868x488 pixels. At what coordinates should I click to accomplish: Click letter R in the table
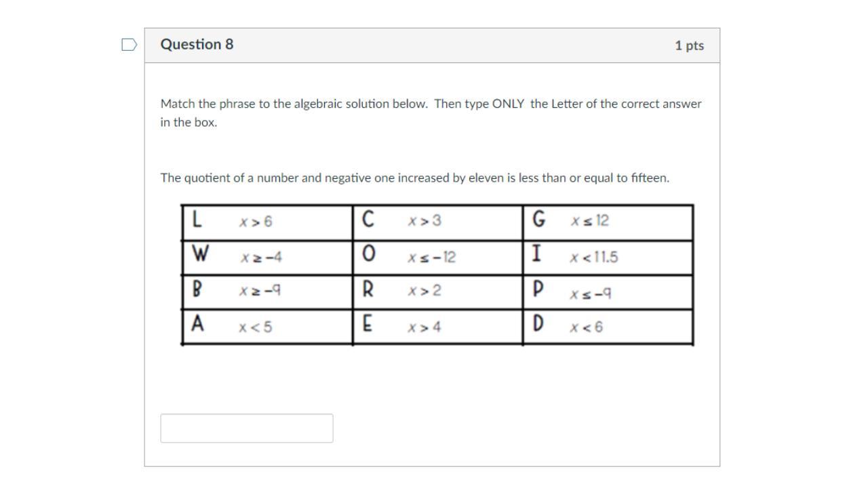(368, 290)
